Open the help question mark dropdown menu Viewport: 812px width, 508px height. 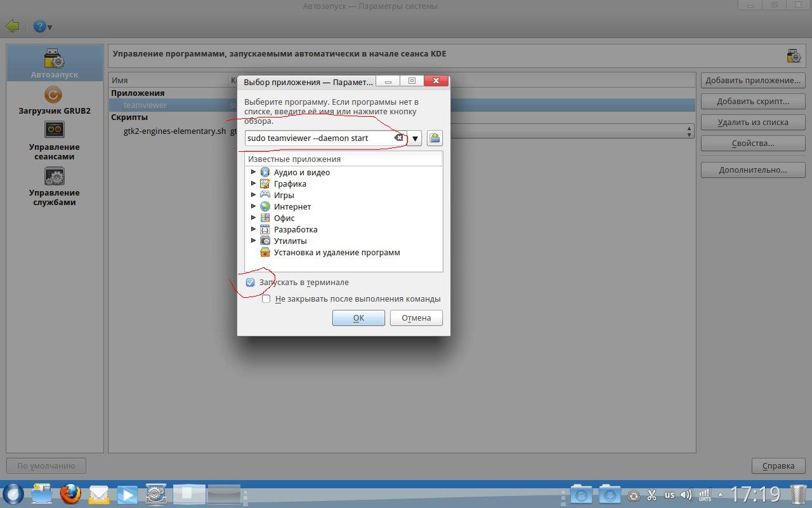pyautogui.click(x=43, y=27)
